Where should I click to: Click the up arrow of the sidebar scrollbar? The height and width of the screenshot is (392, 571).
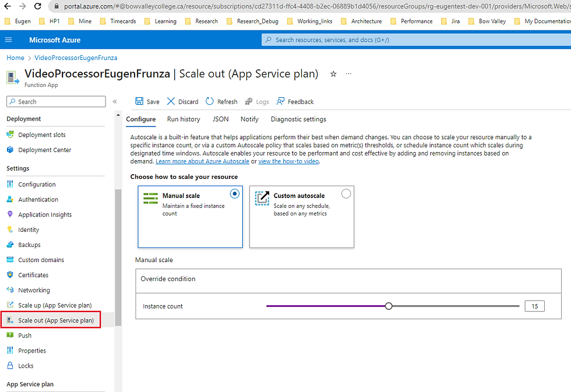pos(118,115)
